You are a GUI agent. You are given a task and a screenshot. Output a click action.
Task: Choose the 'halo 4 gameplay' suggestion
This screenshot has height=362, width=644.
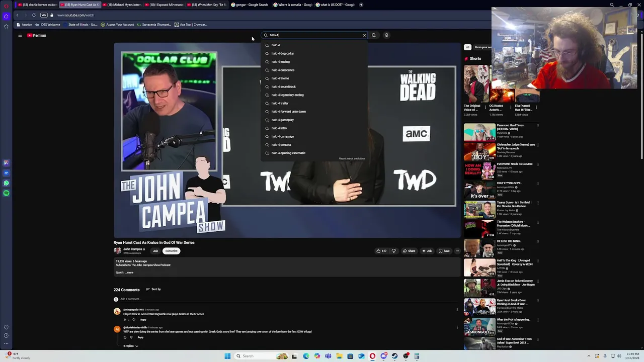pyautogui.click(x=314, y=120)
